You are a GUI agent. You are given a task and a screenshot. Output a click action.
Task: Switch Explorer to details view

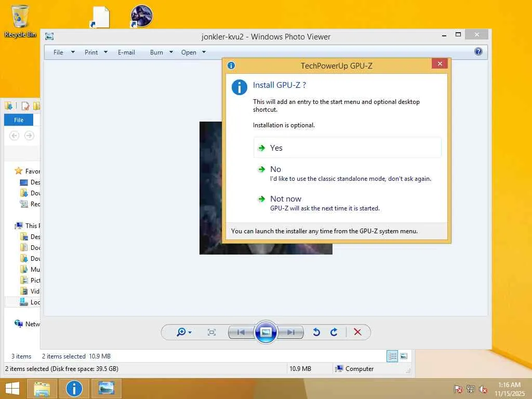point(392,356)
